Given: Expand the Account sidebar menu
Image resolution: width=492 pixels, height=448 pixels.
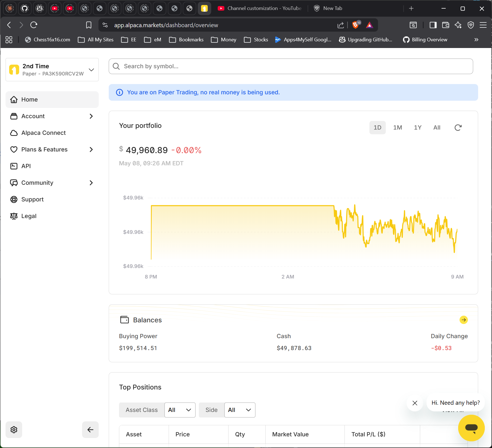Looking at the screenshot, I should tap(52, 116).
